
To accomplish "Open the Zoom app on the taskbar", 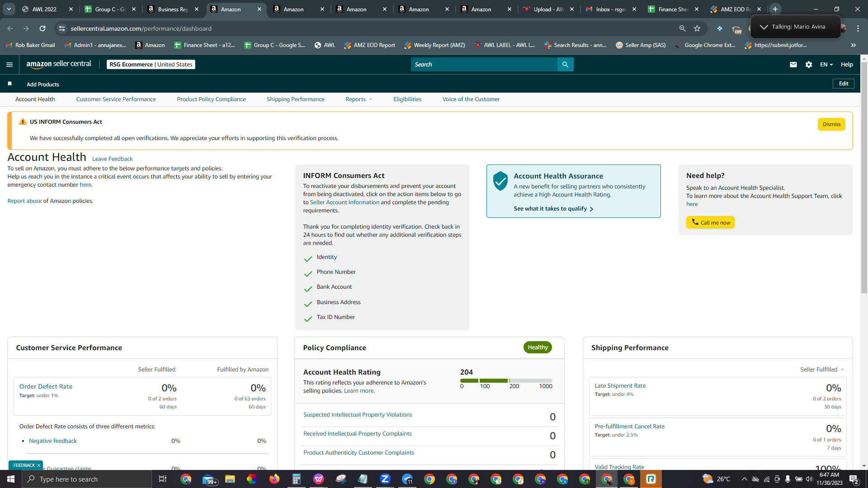I will pos(385,479).
